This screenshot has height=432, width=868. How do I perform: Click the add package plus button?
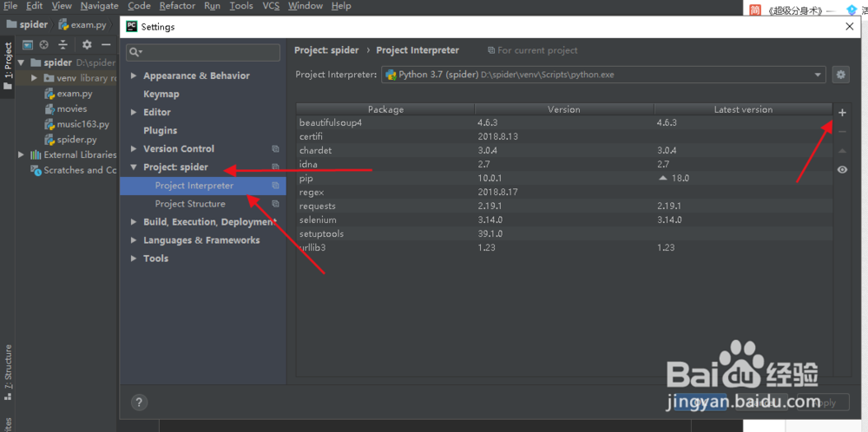click(x=842, y=113)
